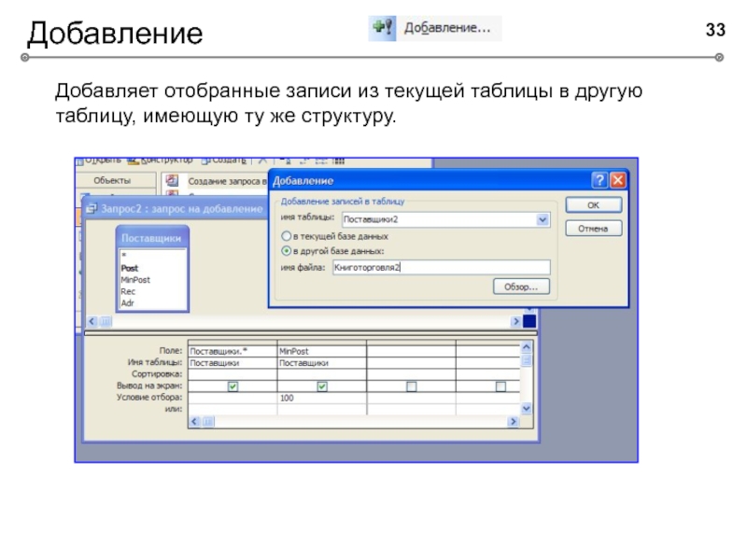747x560 pixels.
Task: Click the Поставщики table box title
Action: pyautogui.click(x=151, y=238)
